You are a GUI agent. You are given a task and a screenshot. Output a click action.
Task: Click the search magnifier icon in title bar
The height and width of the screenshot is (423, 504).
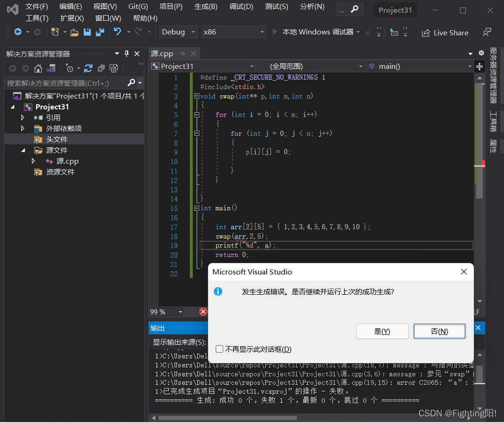pos(354,9)
